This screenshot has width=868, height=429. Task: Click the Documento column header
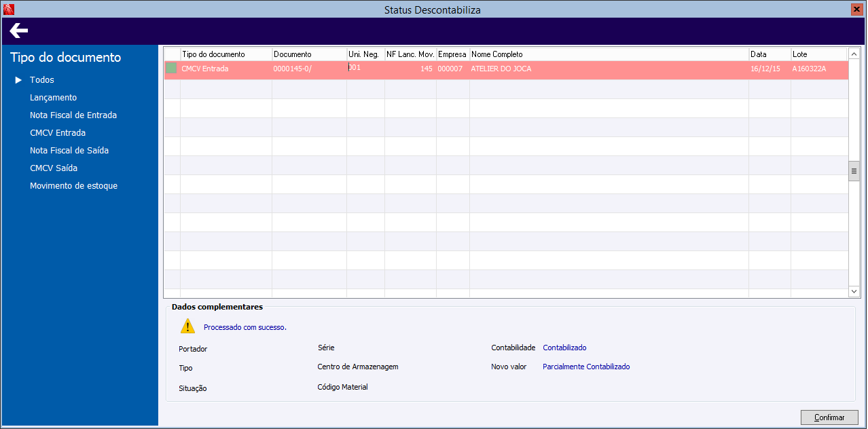309,54
